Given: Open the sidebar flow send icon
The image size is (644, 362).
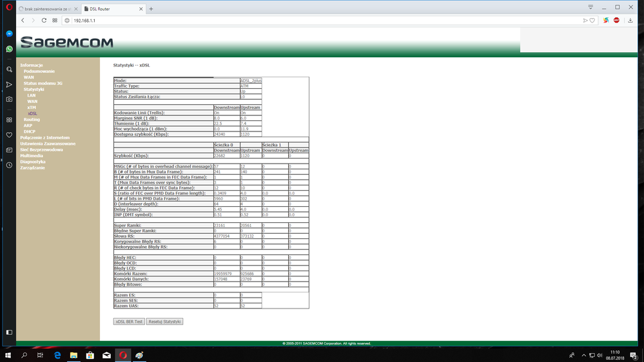Looking at the screenshot, I should coord(9,84).
